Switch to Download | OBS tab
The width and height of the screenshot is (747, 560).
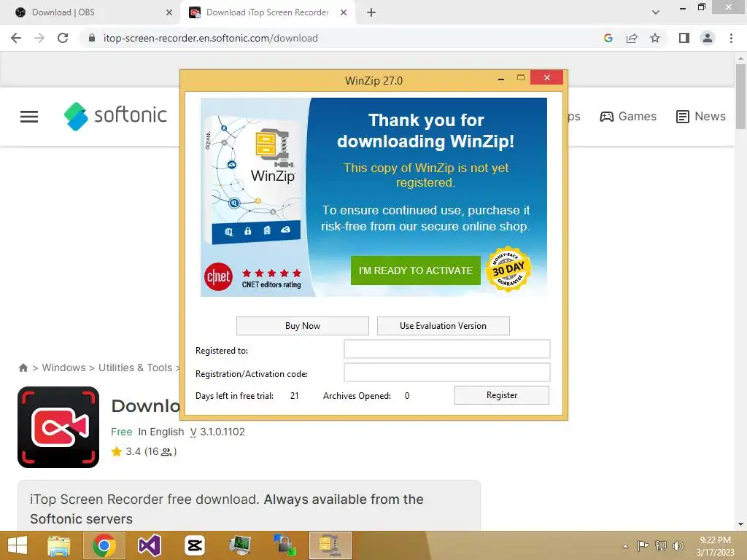pyautogui.click(x=90, y=12)
